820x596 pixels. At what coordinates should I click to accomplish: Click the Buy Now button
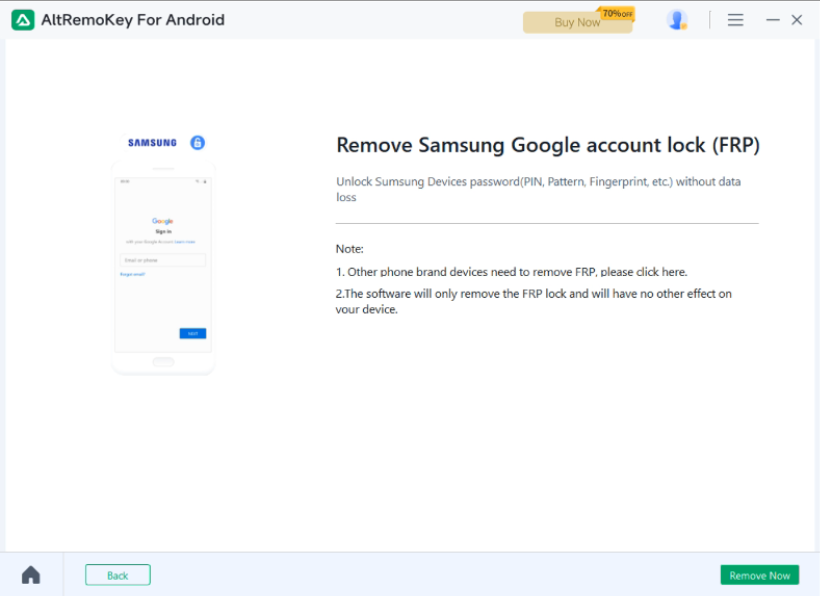point(577,22)
